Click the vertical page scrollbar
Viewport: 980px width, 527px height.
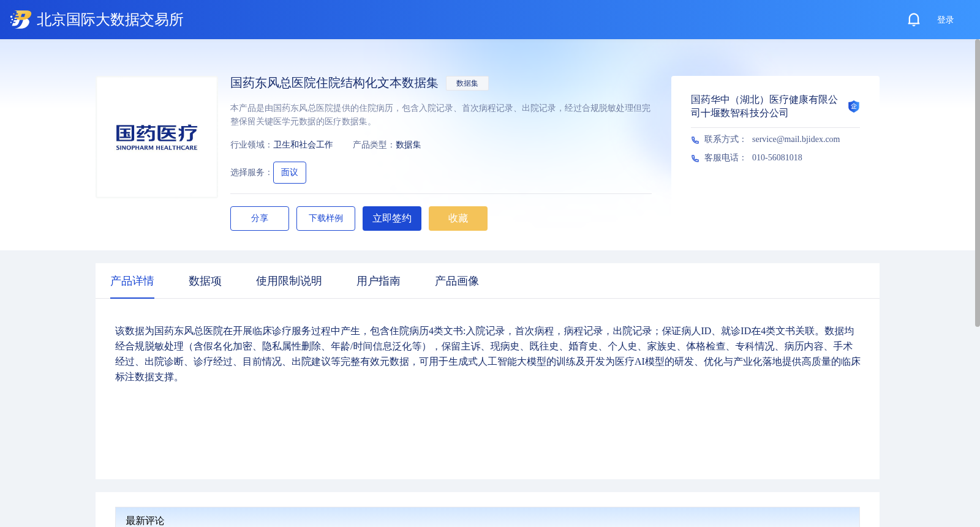pyautogui.click(x=977, y=184)
